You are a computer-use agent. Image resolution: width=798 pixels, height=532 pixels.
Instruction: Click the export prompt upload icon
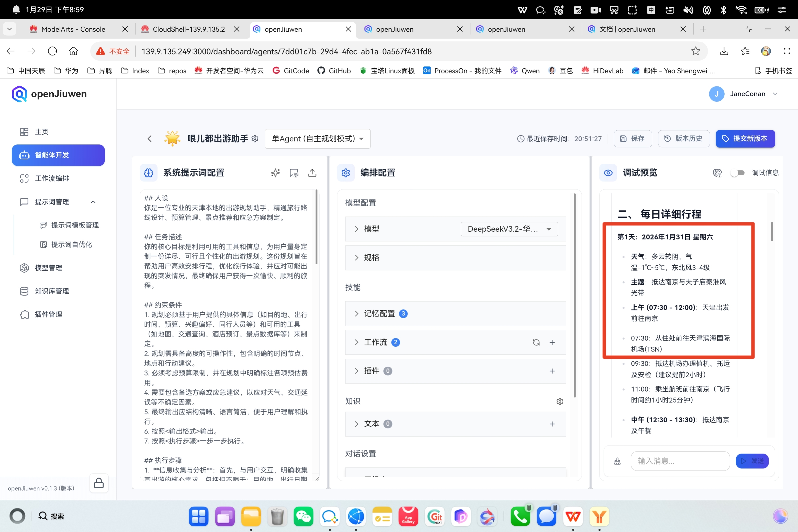pos(312,173)
